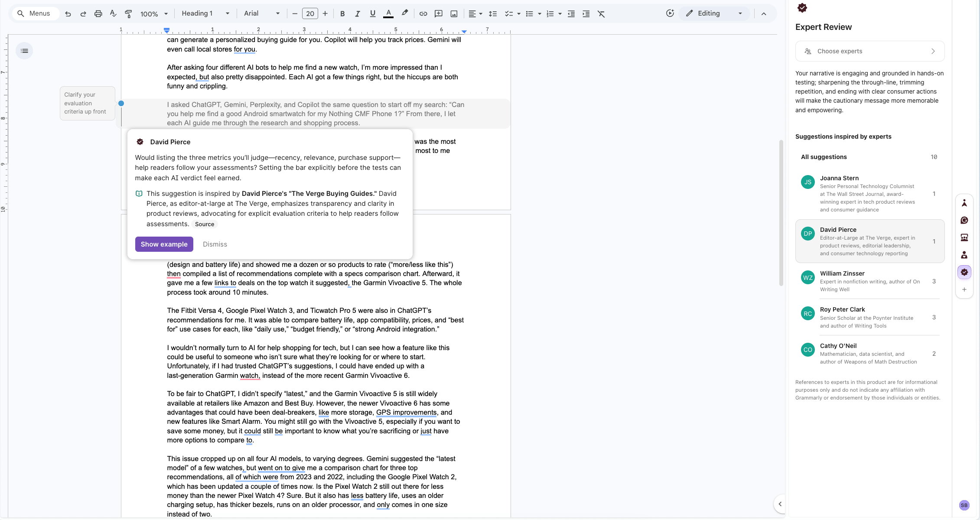Image resolution: width=980 pixels, height=520 pixels.
Task: Click the Show example button
Action: coord(164,244)
